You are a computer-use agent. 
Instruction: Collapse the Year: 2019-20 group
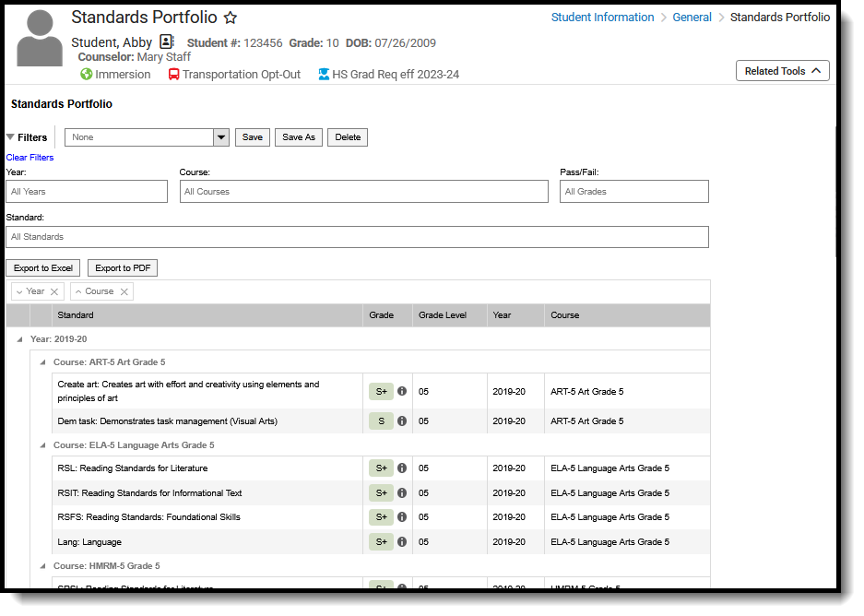pos(20,338)
